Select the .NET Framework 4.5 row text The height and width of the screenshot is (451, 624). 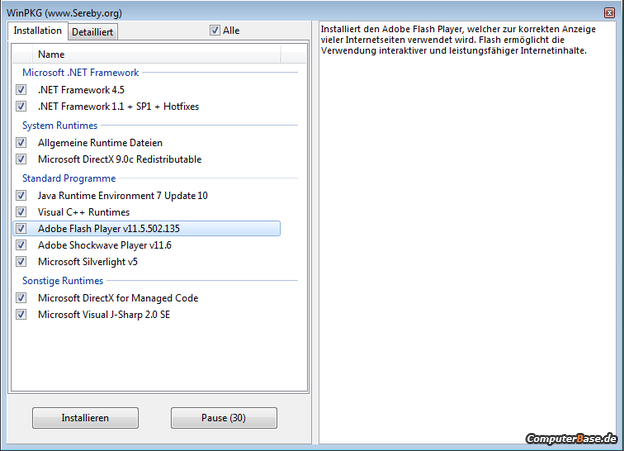coord(81,90)
